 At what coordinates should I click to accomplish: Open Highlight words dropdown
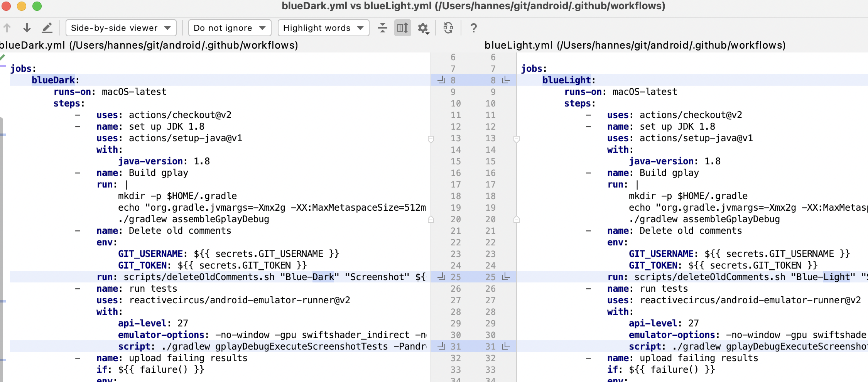pyautogui.click(x=323, y=28)
